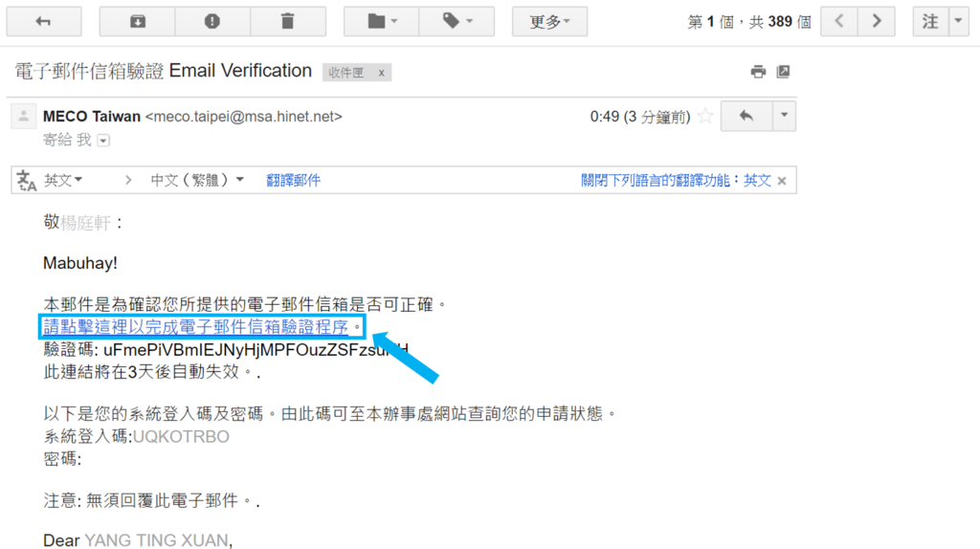Viewport: 980px width, 549px height.
Task: Archive this email with the archive icon
Action: (138, 21)
